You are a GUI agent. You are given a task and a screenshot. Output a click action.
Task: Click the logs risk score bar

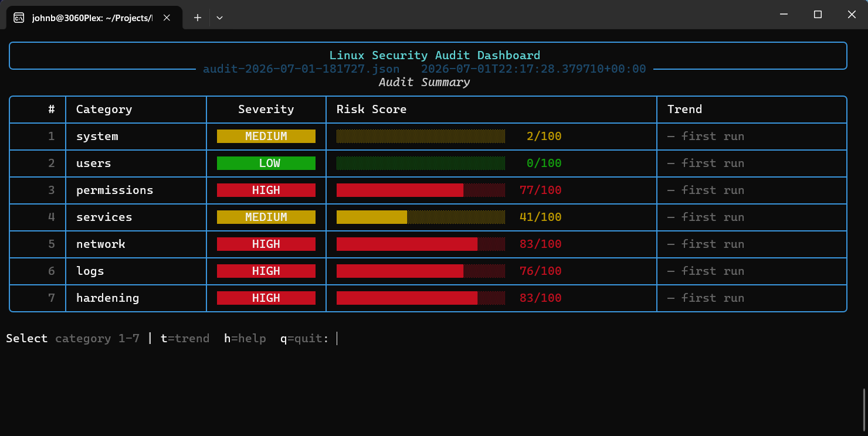pyautogui.click(x=421, y=271)
